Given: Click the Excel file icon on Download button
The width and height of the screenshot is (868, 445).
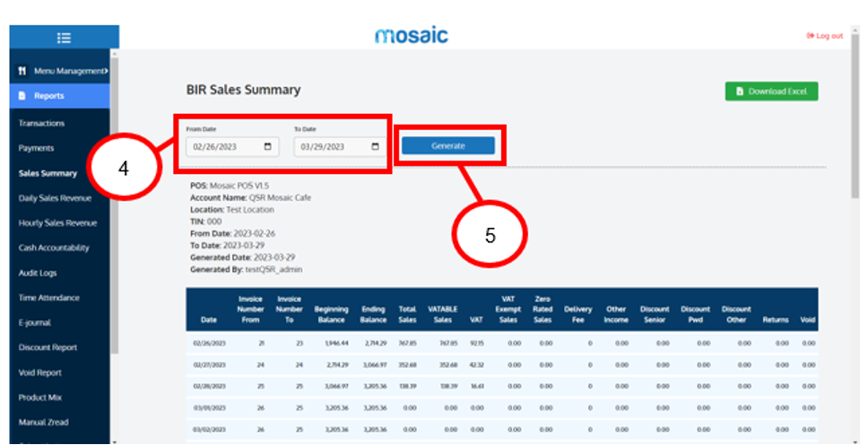Looking at the screenshot, I should click(x=740, y=92).
